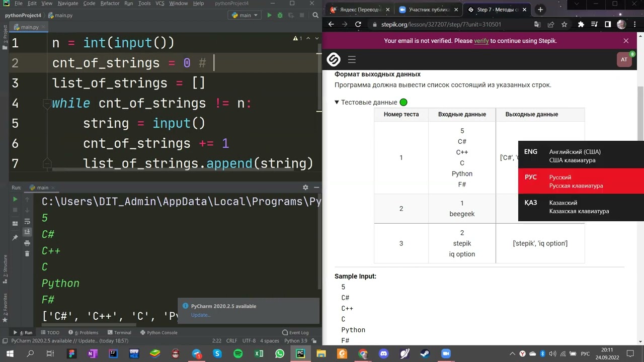Screen dimensions: 644x362
Task: Open the Python Console tool window
Action: (158, 332)
